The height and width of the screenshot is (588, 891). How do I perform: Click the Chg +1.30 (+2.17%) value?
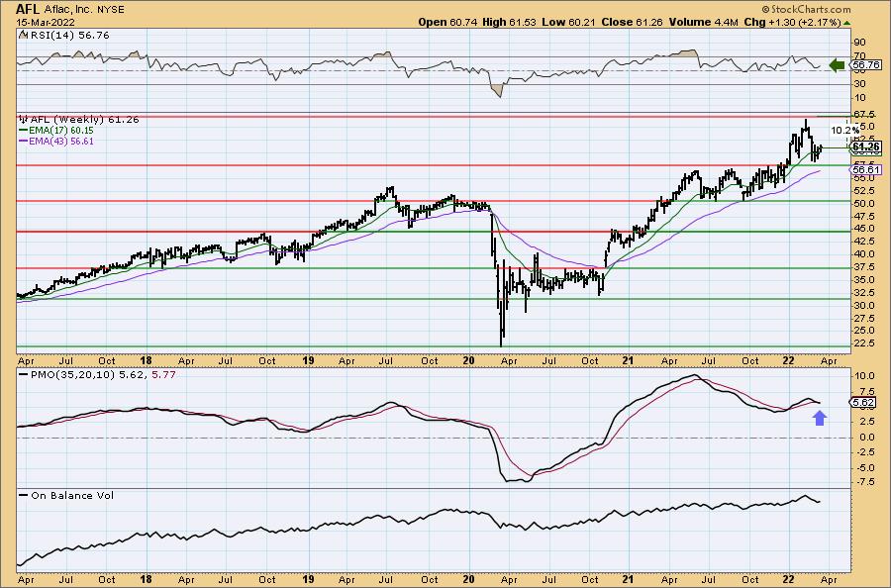click(x=792, y=22)
